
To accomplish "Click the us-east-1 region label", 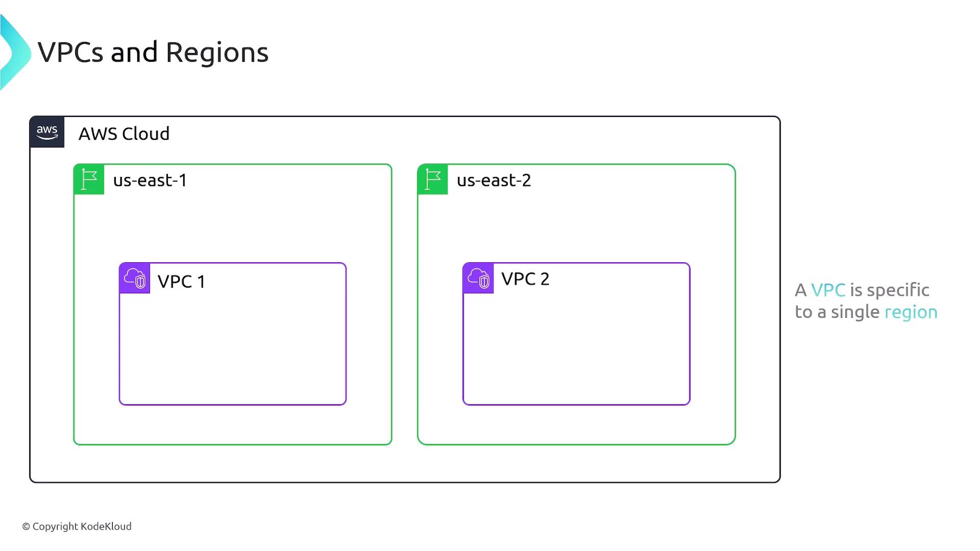I will coord(150,180).
